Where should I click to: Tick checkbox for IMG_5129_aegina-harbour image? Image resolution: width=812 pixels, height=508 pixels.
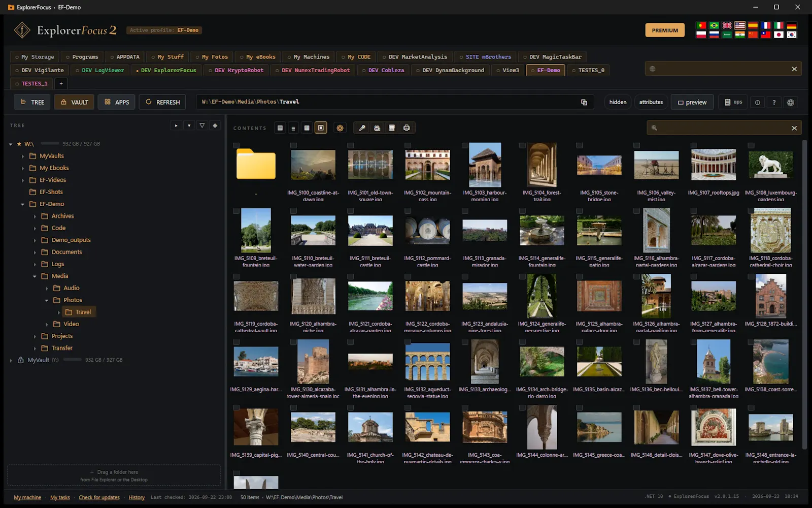coord(236,342)
